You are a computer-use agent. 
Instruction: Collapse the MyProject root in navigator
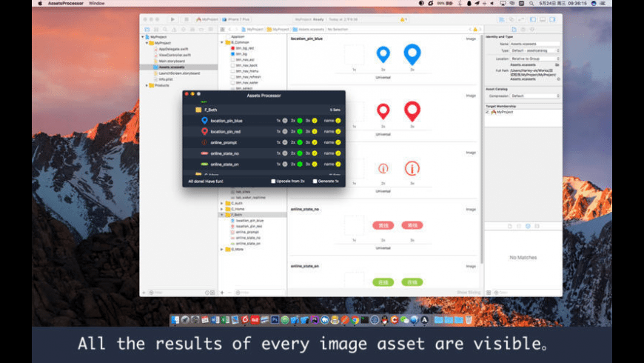point(143,37)
